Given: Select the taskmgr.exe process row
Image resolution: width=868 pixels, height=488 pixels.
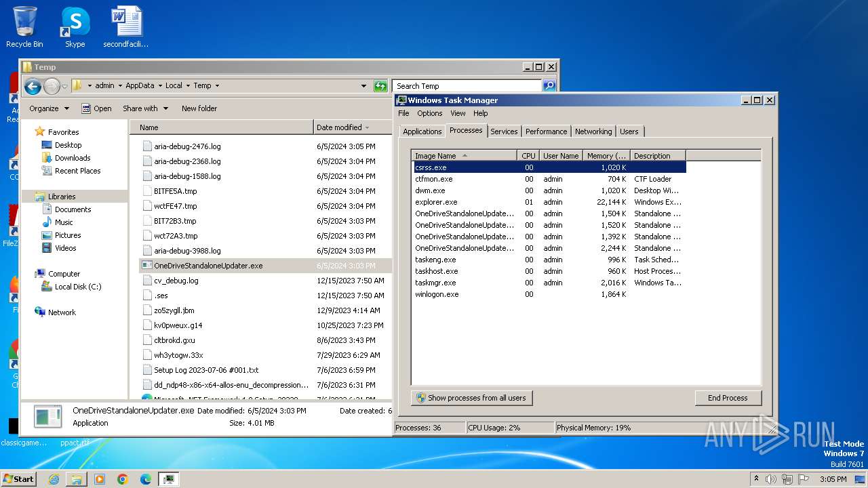Looking at the screenshot, I should 549,283.
